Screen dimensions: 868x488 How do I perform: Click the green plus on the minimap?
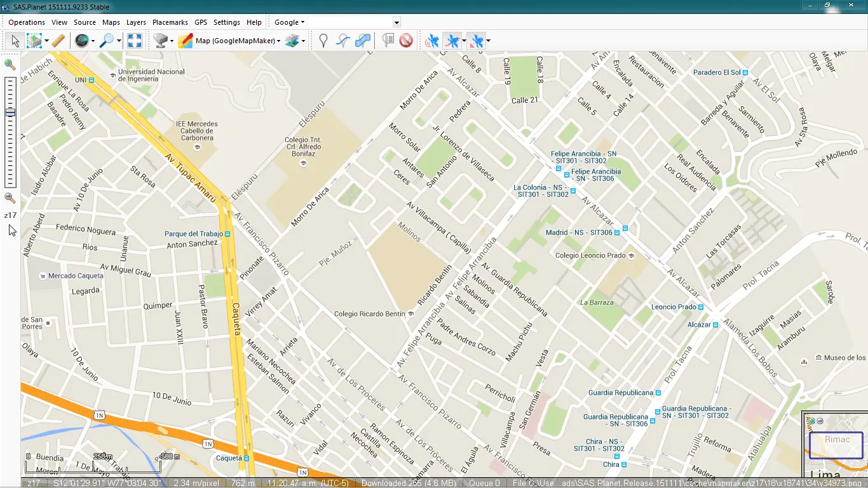tap(811, 421)
